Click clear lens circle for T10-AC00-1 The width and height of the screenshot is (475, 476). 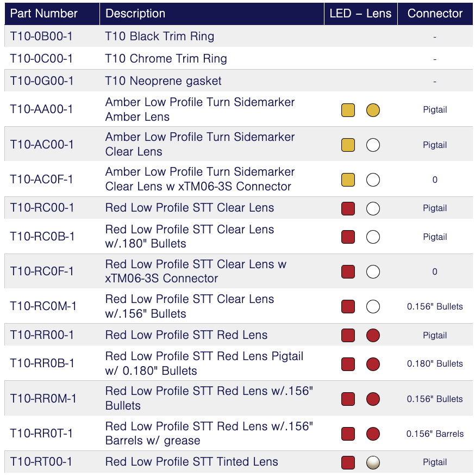(x=373, y=145)
